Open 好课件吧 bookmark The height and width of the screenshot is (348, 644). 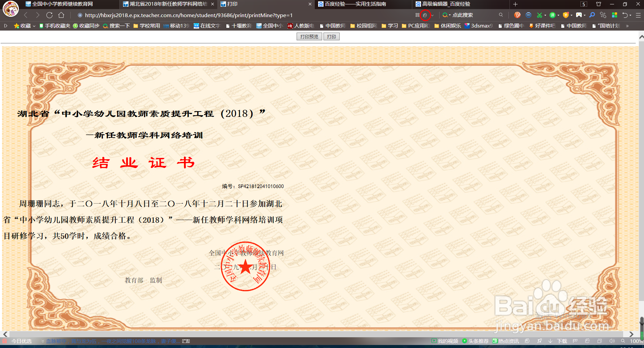click(x=542, y=26)
